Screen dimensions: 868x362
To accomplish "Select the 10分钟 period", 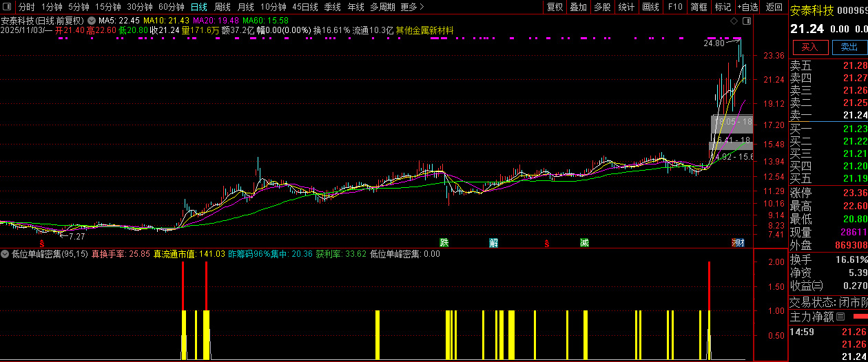I will (273, 7).
